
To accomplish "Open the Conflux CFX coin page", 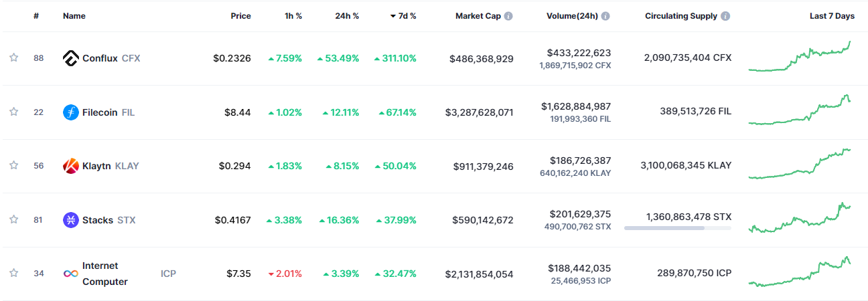I will coord(111,59).
